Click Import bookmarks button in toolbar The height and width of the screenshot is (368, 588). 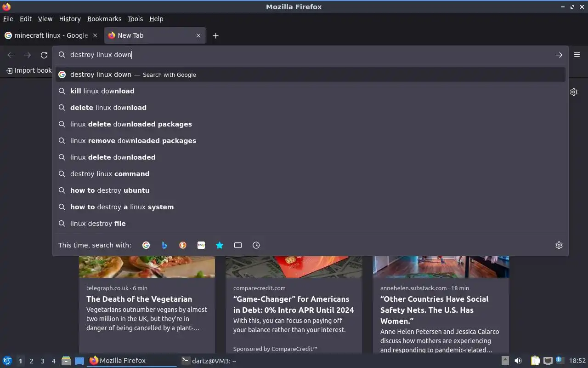click(x=28, y=70)
